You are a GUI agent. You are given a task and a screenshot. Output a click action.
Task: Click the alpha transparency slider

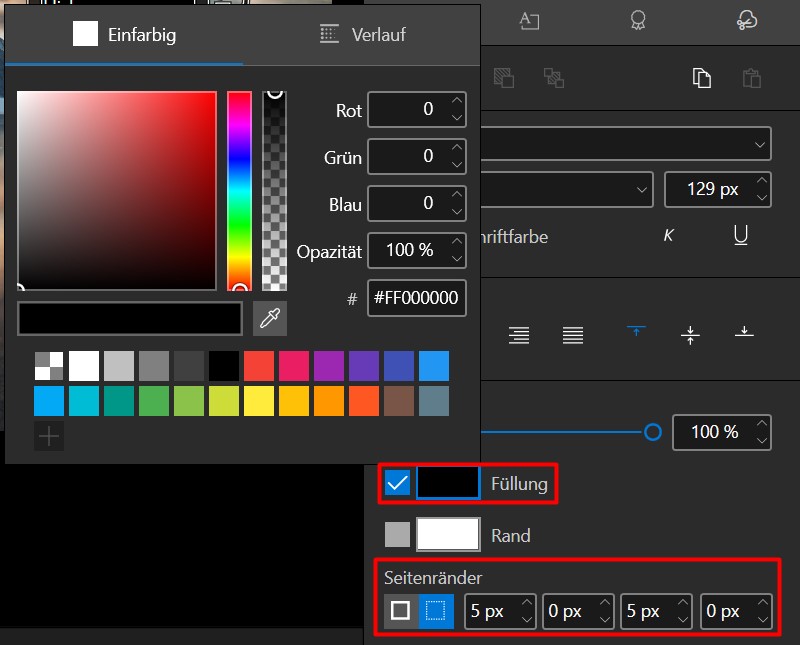274,191
